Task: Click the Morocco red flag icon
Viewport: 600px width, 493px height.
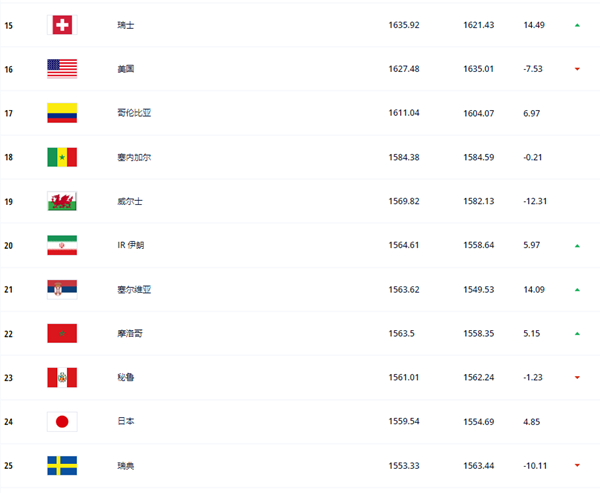Action: coord(62,333)
